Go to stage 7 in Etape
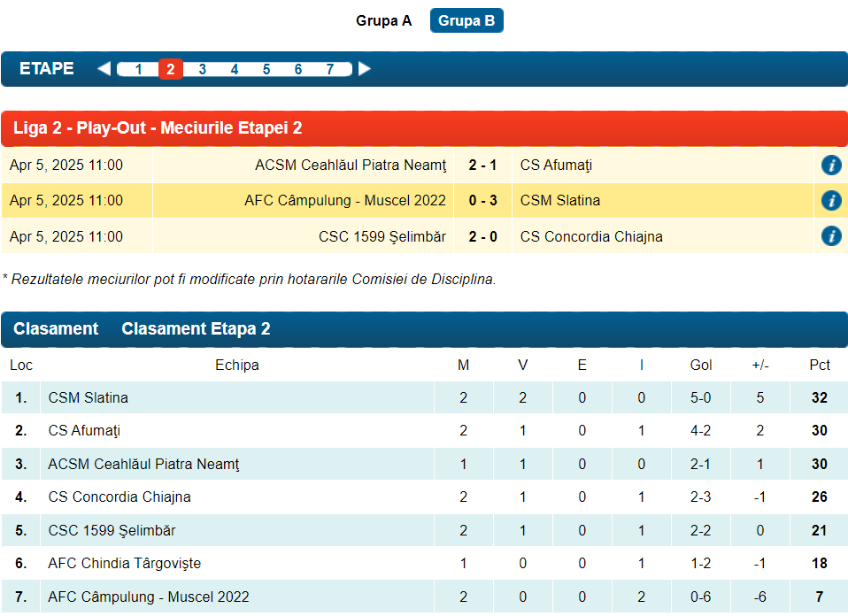 click(x=330, y=69)
